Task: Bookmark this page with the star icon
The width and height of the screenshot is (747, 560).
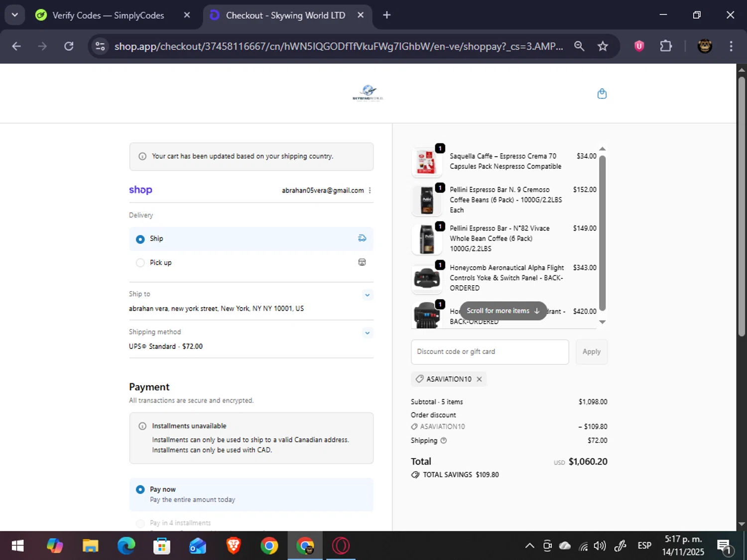Action: [x=603, y=46]
